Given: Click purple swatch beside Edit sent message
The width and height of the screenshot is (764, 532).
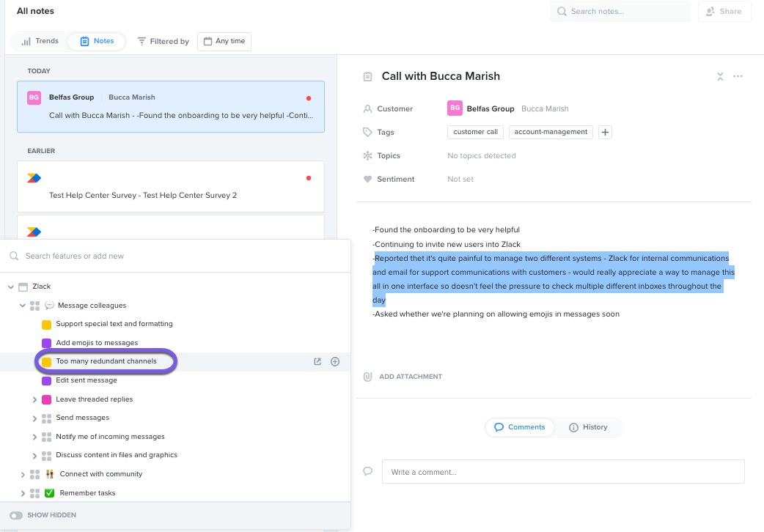Looking at the screenshot, I should pyautogui.click(x=47, y=381).
